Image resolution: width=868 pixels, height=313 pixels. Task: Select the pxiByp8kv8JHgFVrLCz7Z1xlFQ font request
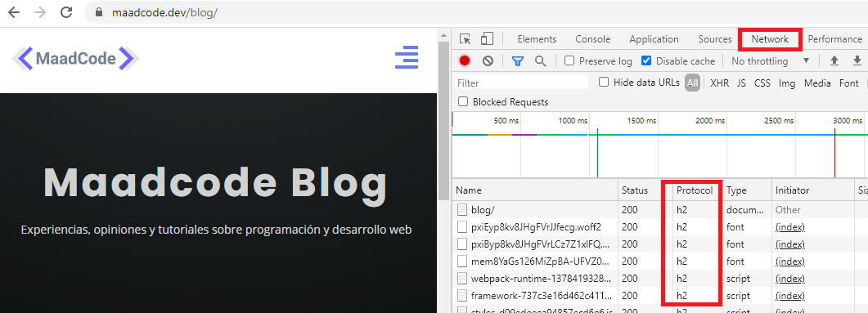click(x=660, y=244)
